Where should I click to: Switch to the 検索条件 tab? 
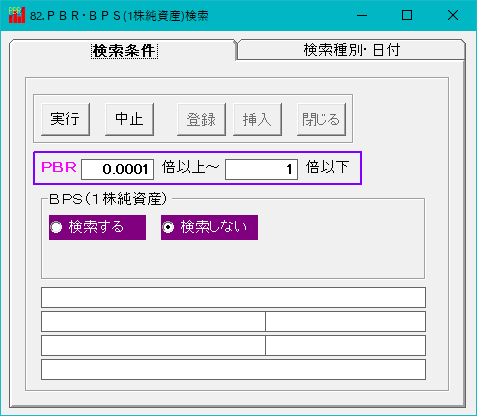124,51
